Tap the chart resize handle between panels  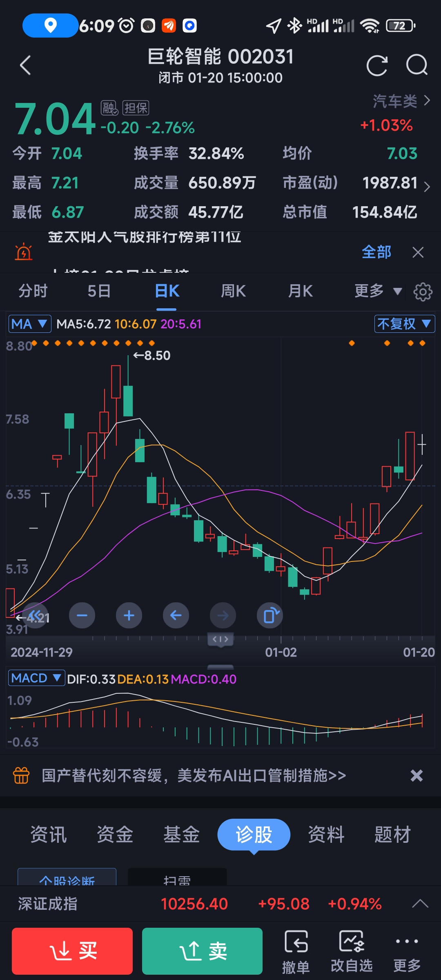click(220, 667)
